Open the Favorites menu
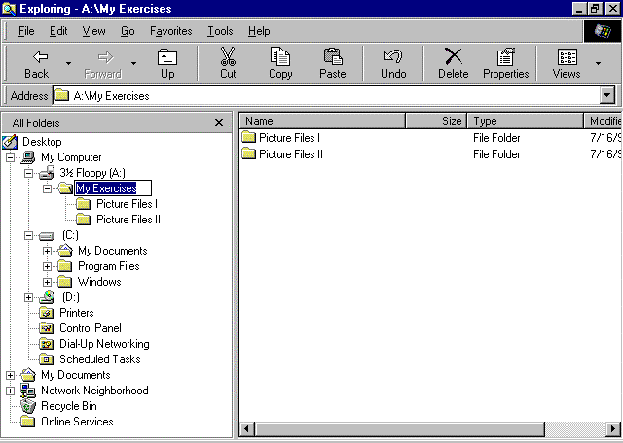The height and width of the screenshot is (443, 623). [171, 31]
